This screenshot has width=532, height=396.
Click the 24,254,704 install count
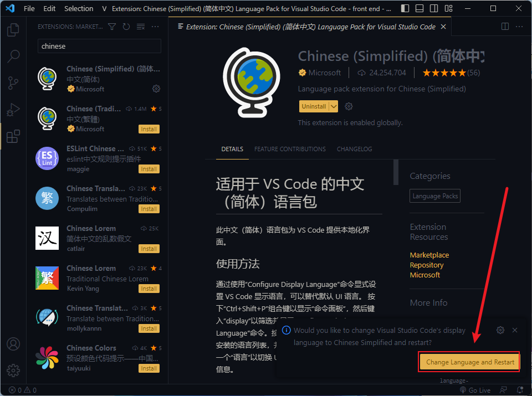[382, 73]
